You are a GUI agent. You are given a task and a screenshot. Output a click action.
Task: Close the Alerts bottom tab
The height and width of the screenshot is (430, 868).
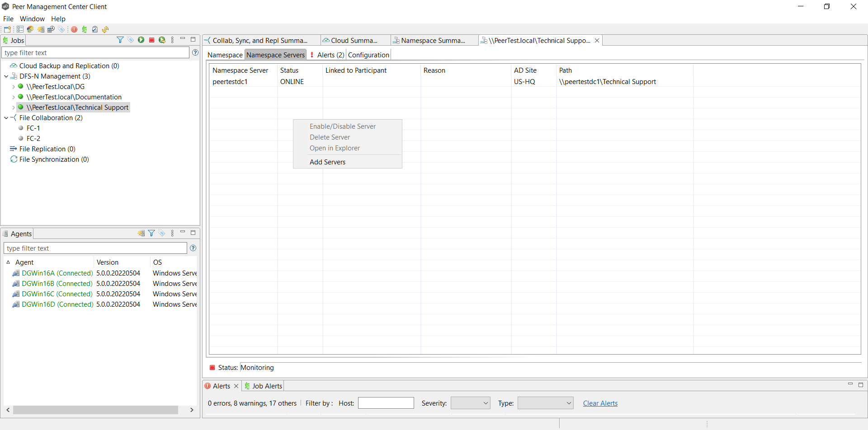pos(236,386)
